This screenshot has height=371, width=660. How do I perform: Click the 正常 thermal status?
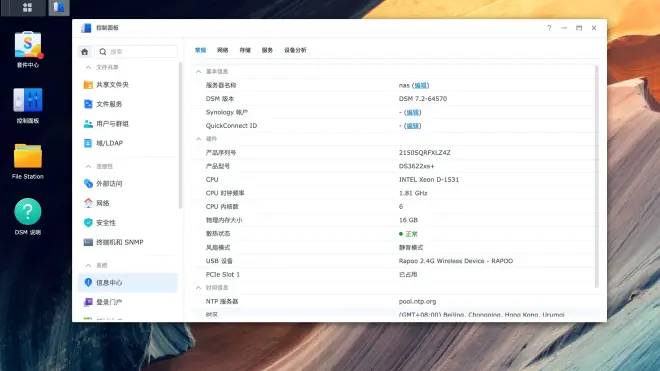(x=411, y=234)
